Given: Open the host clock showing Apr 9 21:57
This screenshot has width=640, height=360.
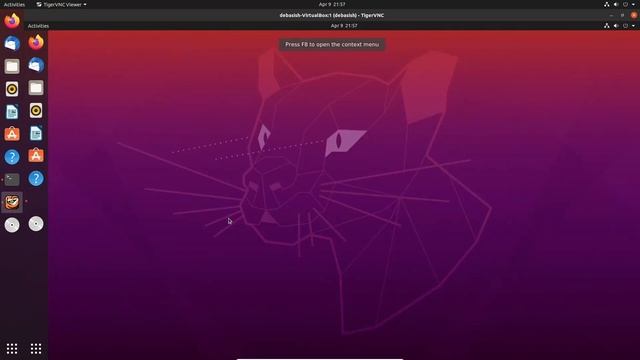Looking at the screenshot, I should (x=332, y=4).
